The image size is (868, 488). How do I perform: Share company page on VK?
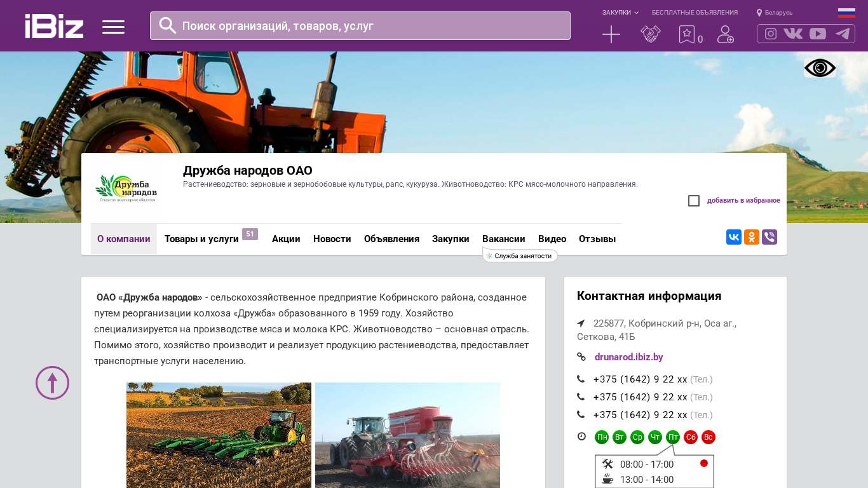pos(734,237)
